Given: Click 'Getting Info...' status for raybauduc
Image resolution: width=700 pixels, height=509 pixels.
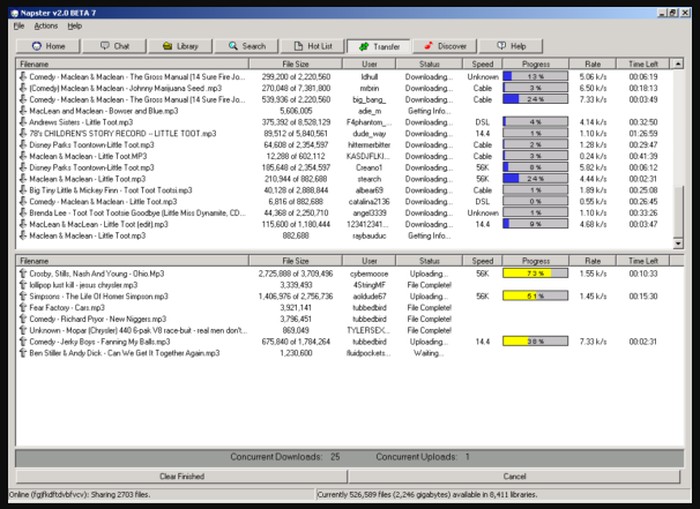Looking at the screenshot, I should coord(429,236).
